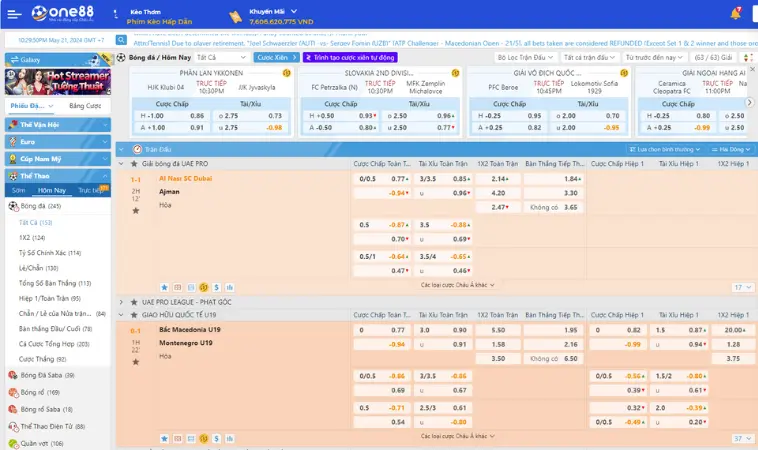
Task: Click the Trận Đấu clock icon
Action: (135, 148)
